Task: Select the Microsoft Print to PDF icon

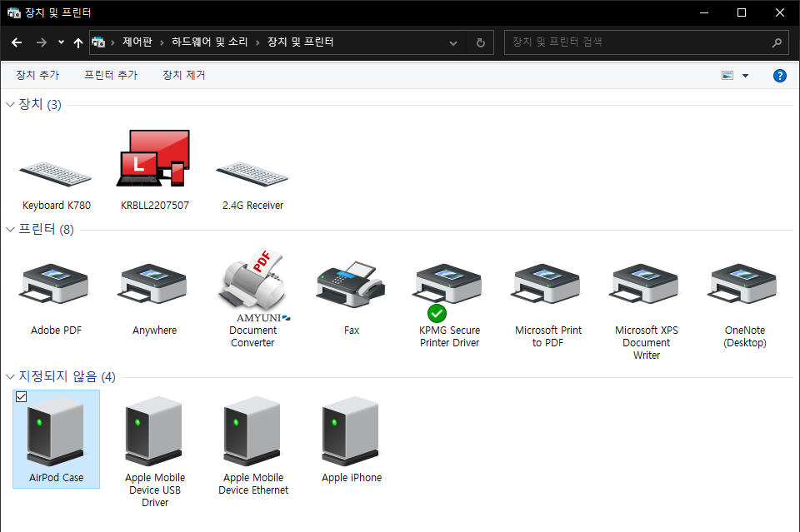Action: [547, 283]
